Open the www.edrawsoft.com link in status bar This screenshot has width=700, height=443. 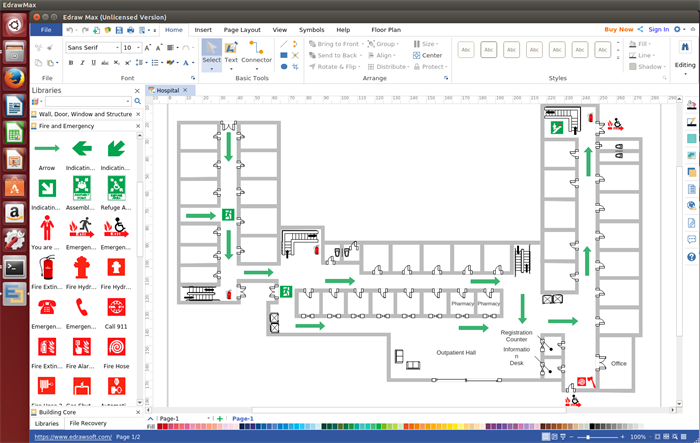coord(72,437)
